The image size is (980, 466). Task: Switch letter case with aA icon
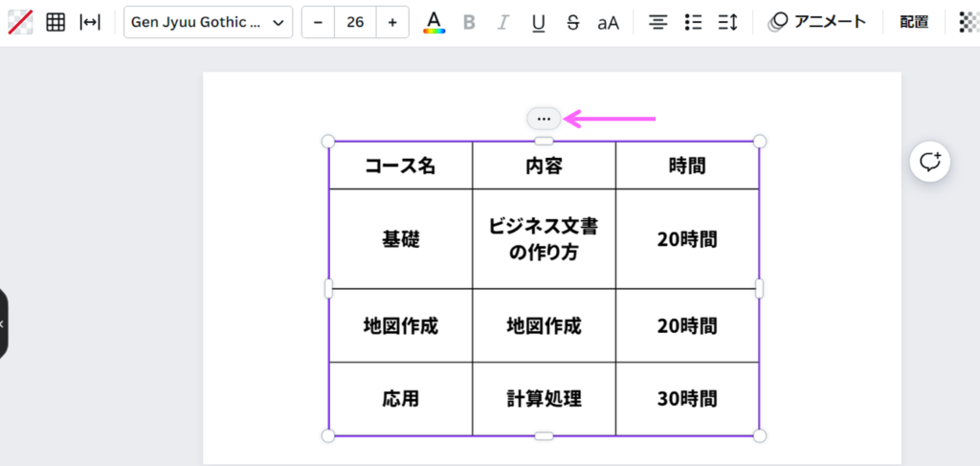(x=609, y=22)
